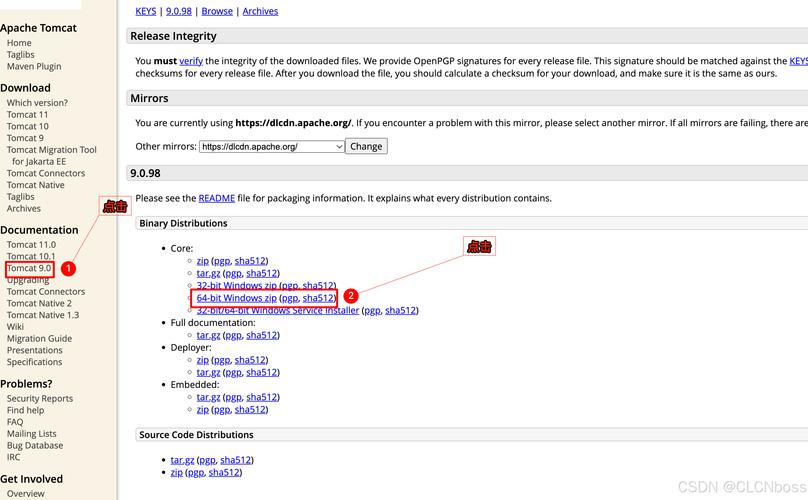This screenshot has height=500, width=808.
Task: Click the red circle marker numbered 1
Action: pyautogui.click(x=68, y=269)
